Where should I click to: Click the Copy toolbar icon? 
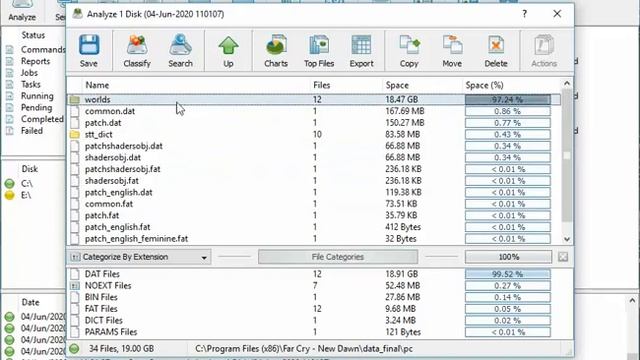pos(409,51)
